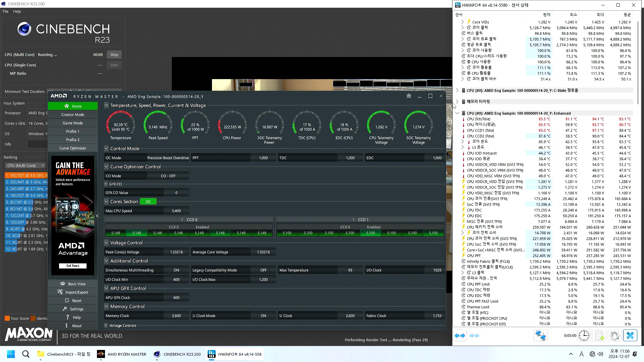644x362 pixels.
Task: Collapse Ryzen Master sidebar with double-arrow icon
Action: point(98,216)
